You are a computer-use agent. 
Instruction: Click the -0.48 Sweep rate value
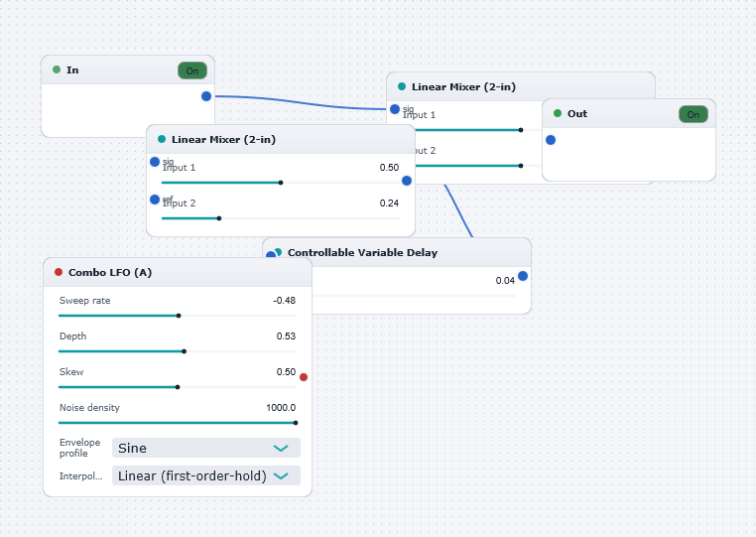pyautogui.click(x=285, y=301)
